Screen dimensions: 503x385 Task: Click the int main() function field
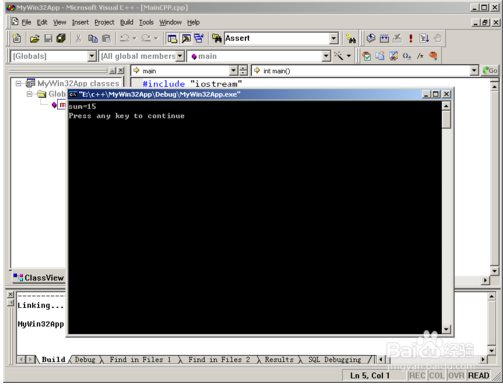(361, 71)
